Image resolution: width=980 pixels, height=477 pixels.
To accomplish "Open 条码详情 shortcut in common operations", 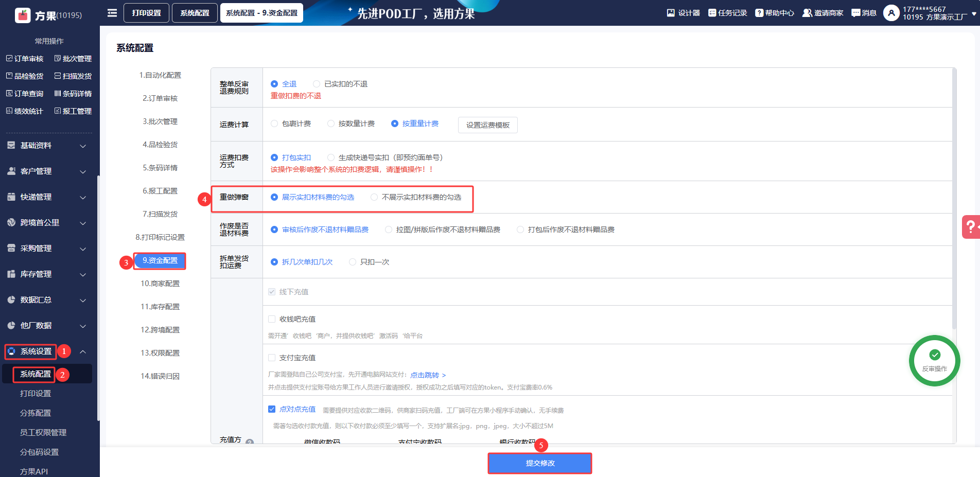I will coord(73,94).
